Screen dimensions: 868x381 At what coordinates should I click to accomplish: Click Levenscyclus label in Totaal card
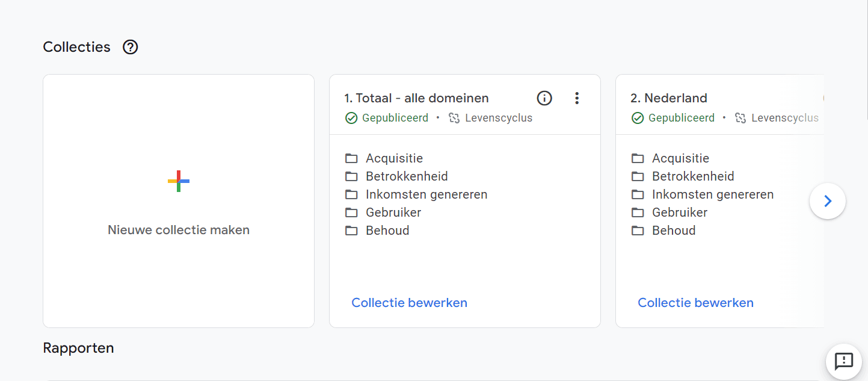[x=499, y=118]
